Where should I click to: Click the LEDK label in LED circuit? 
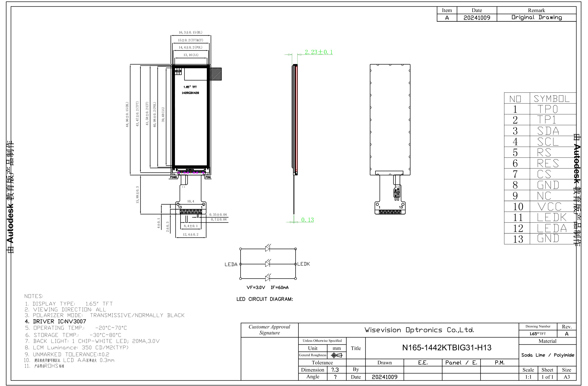303,264
